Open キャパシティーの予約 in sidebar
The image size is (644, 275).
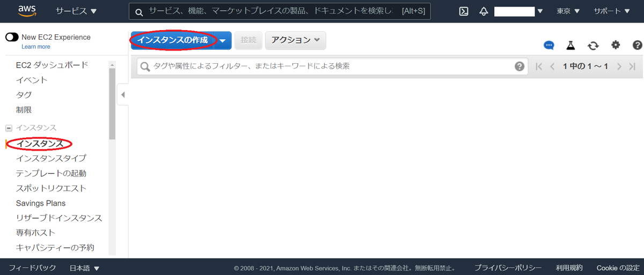(x=55, y=248)
